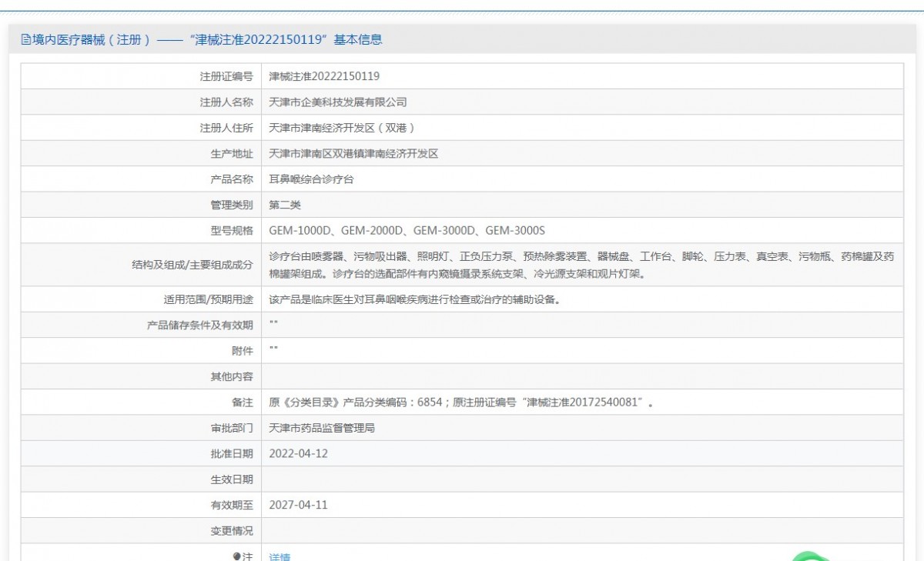The image size is (924, 561).
Task: Click the '批准日期' row label
Action: (x=232, y=453)
